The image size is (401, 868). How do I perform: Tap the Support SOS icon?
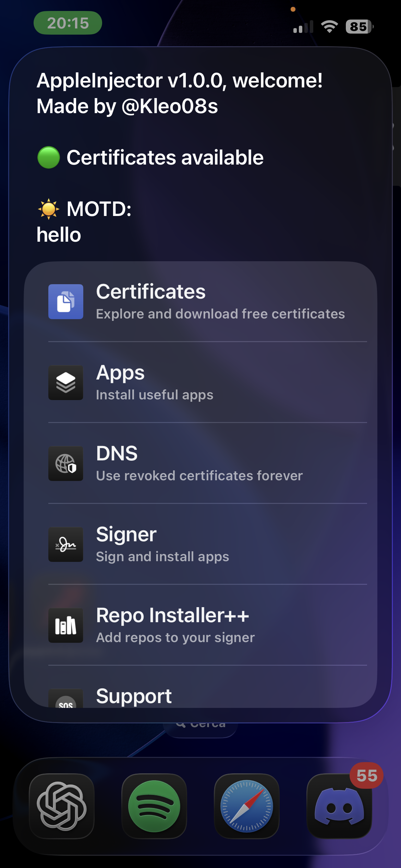tap(66, 698)
